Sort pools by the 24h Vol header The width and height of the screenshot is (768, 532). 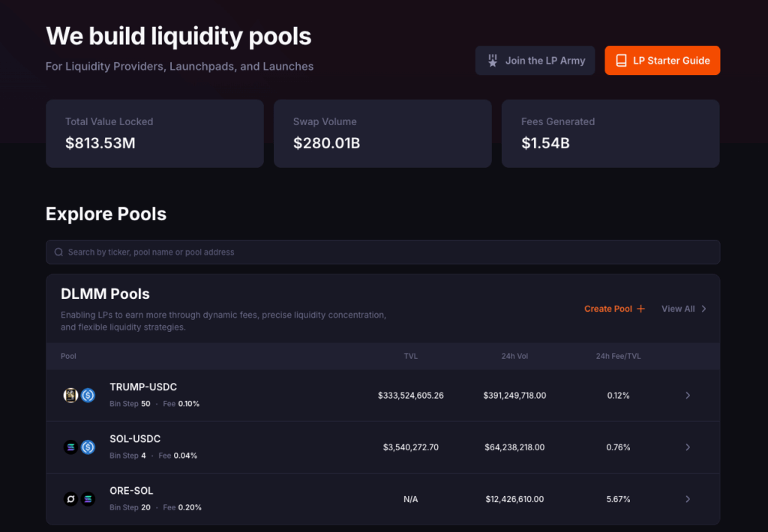pyautogui.click(x=514, y=356)
